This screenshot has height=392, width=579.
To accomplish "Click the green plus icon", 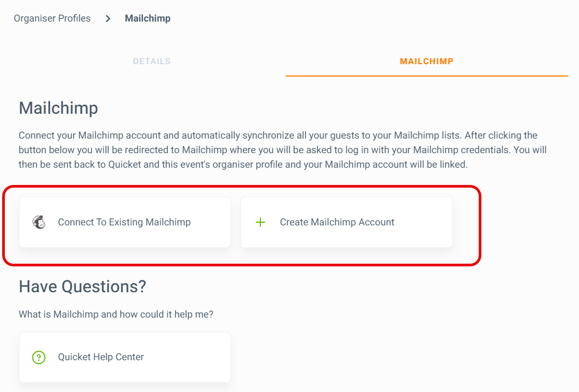I will pyautogui.click(x=260, y=222).
